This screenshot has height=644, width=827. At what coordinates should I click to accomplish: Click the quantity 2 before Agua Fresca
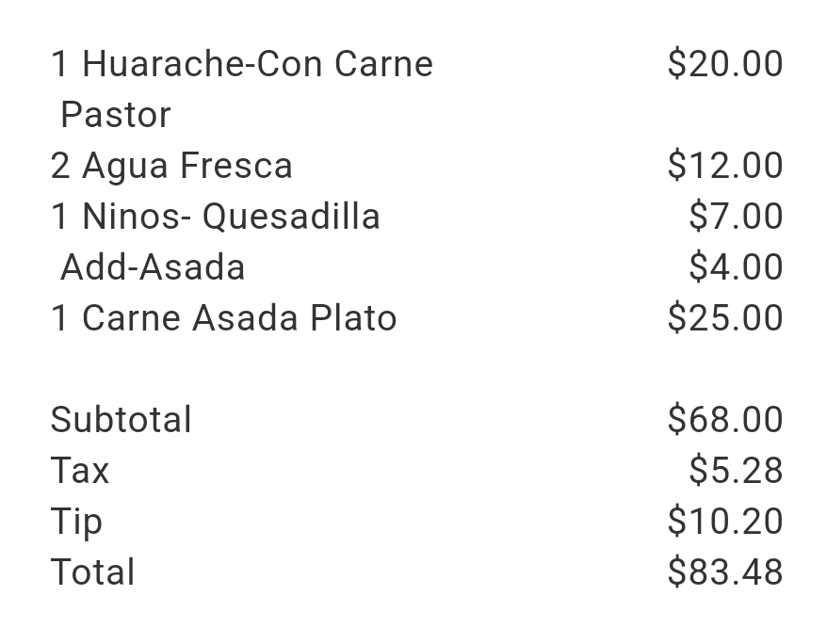click(x=60, y=166)
